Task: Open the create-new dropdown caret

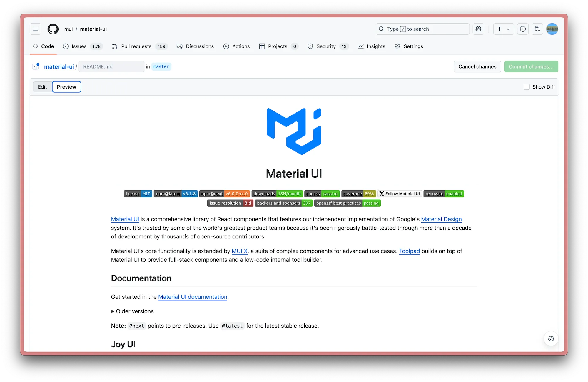Action: click(508, 29)
